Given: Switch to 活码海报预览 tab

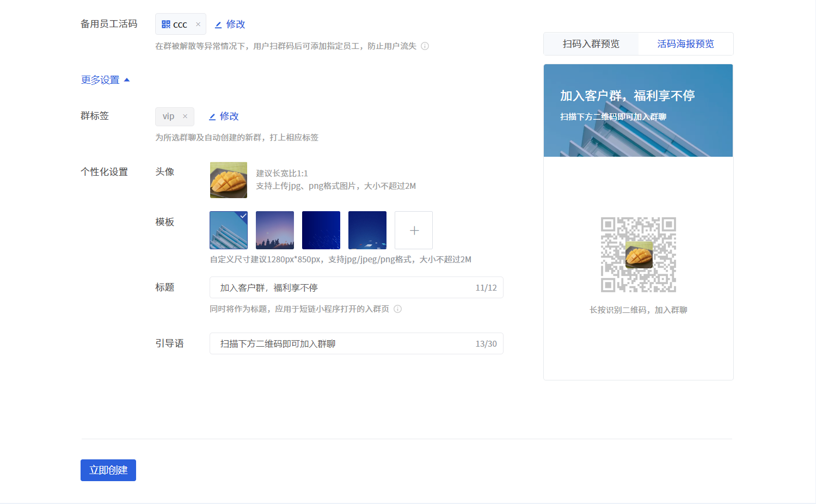Looking at the screenshot, I should point(686,44).
